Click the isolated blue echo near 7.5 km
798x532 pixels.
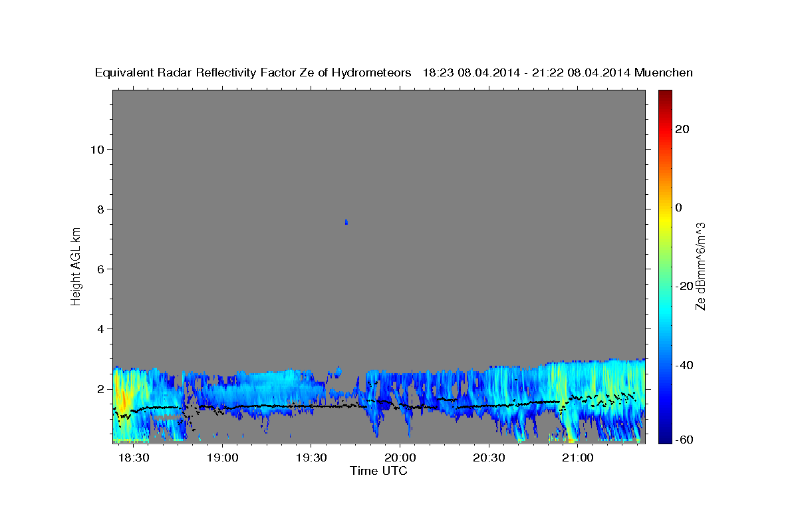[346, 222]
